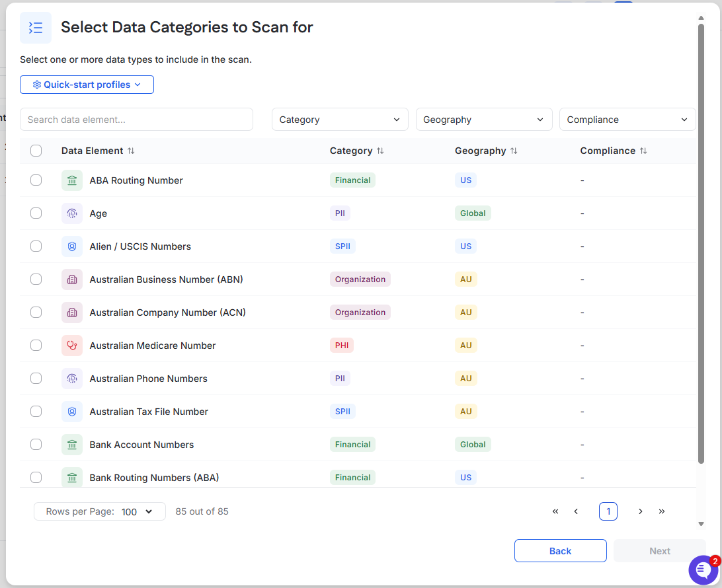Sort by Data Element column arrows
Screen dimensions: 722x588
(131, 151)
